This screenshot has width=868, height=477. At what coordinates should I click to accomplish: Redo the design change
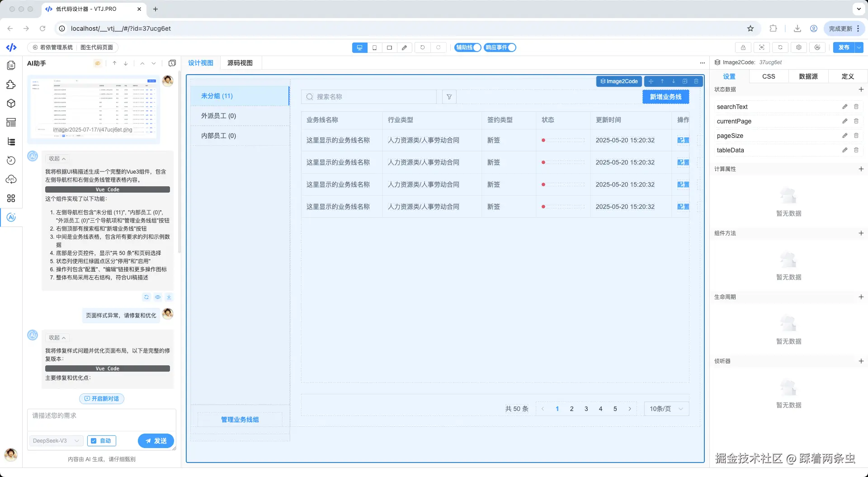pos(438,47)
